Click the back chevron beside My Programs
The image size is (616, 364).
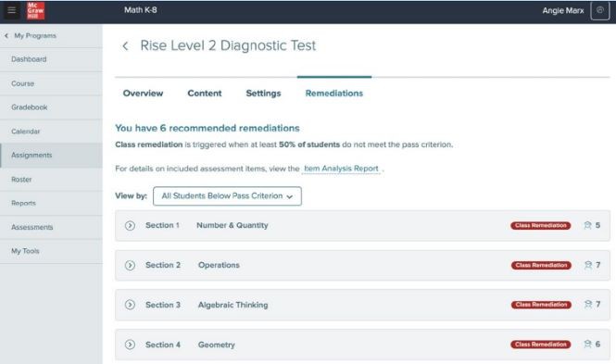point(6,36)
